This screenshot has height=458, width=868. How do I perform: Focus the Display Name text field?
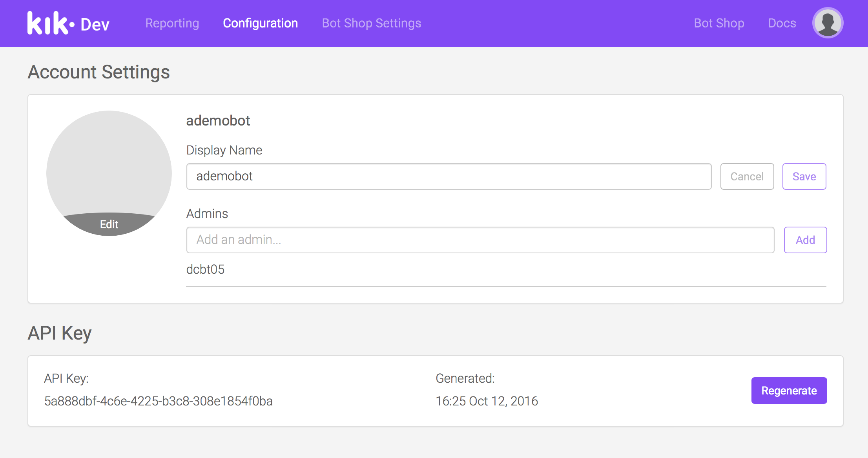point(449,176)
